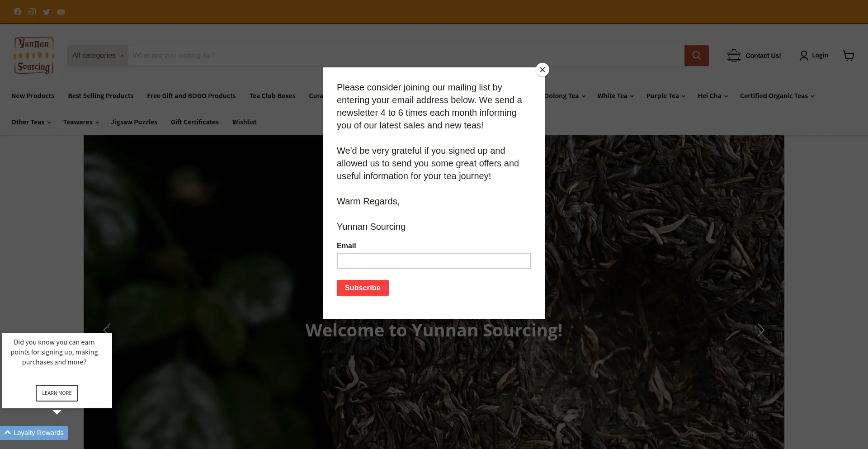Focus the product search field
The width and height of the screenshot is (868, 449).
(x=406, y=56)
